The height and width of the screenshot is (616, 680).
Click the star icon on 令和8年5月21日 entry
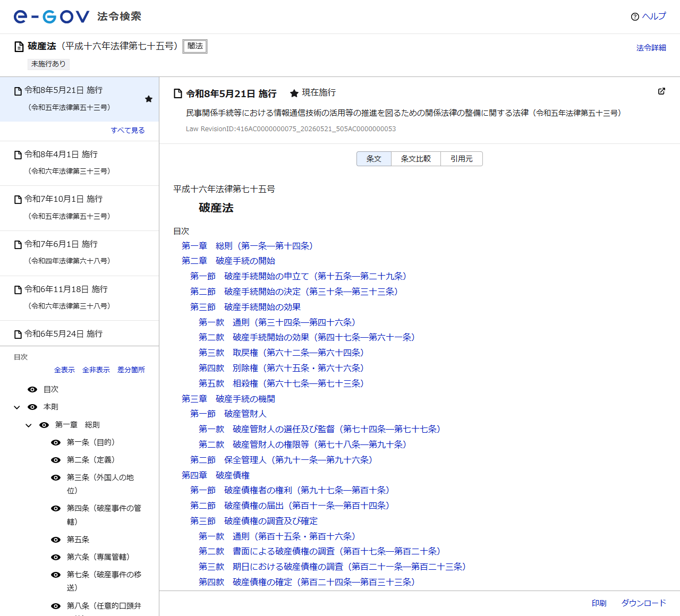[x=149, y=99]
